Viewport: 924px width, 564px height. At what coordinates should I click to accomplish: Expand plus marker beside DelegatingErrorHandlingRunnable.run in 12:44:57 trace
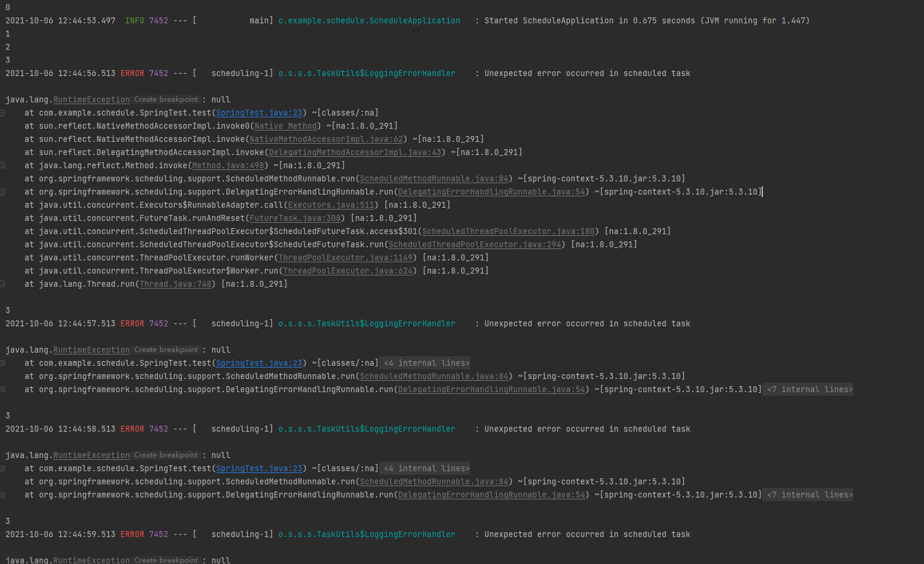click(2, 389)
